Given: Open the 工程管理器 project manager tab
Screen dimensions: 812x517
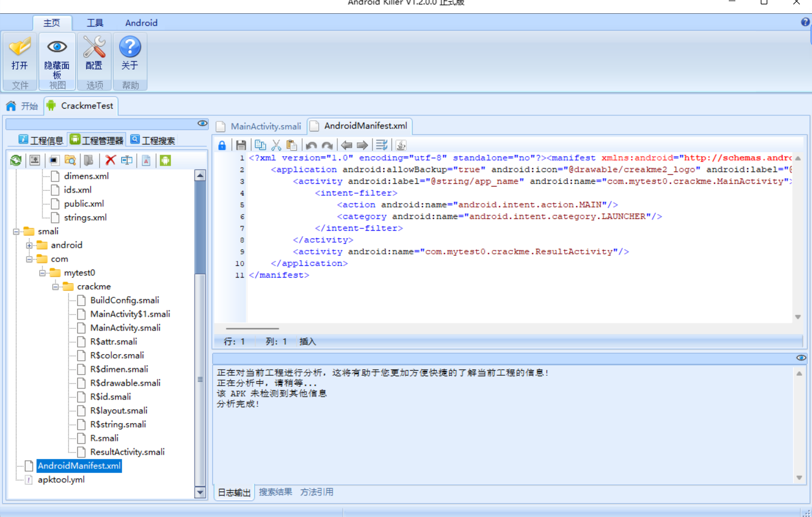Looking at the screenshot, I should (x=96, y=140).
